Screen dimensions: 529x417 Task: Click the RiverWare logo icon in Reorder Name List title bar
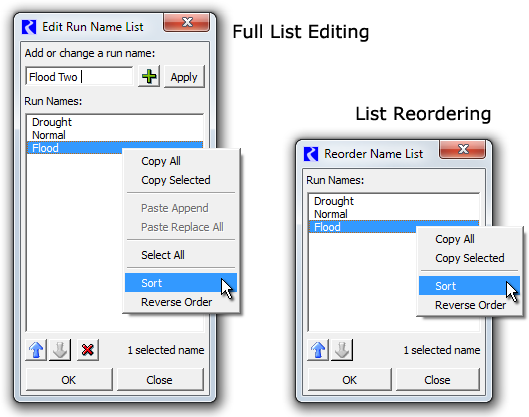coord(311,154)
